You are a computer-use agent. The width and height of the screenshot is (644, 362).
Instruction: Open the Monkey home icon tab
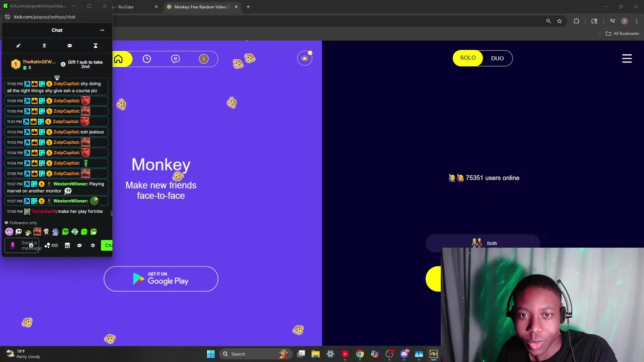[x=118, y=59]
